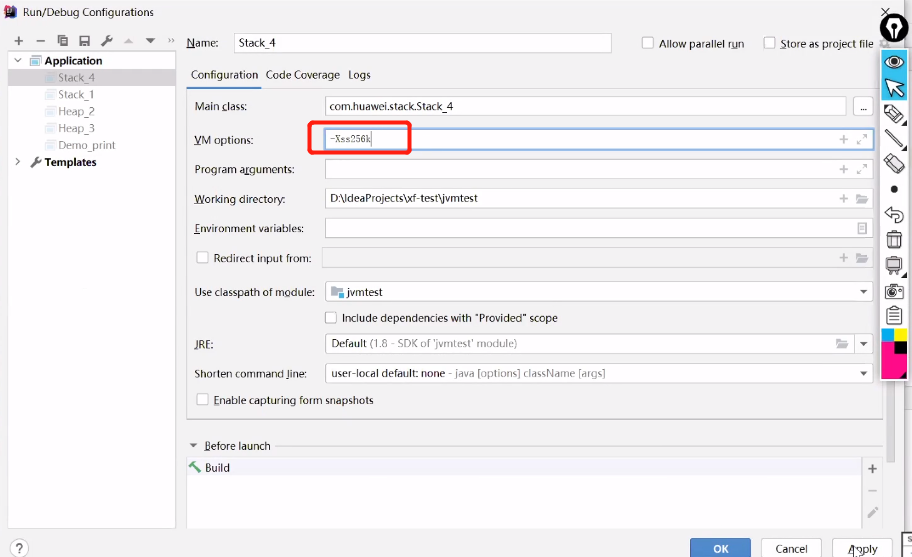Open edit templates wrench icon in toolbar
Screen dimensions: 912x557
(x=106, y=41)
